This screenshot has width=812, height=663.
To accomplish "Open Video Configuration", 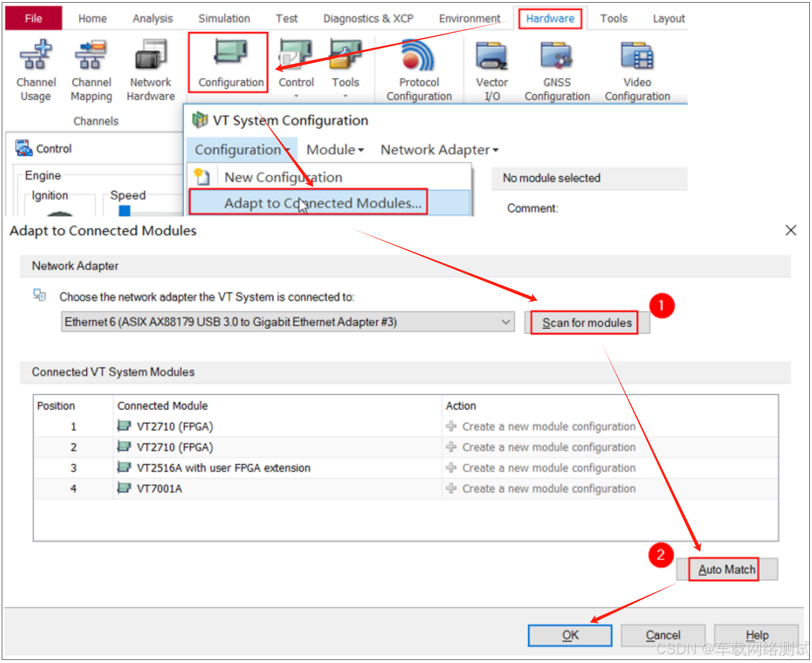I will 637,70.
